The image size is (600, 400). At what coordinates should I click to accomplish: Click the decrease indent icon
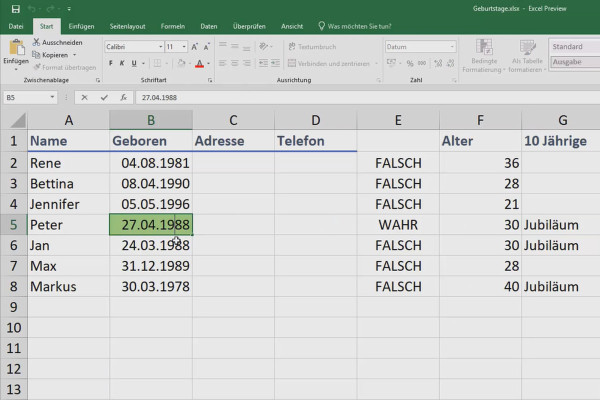pyautogui.click(x=263, y=63)
